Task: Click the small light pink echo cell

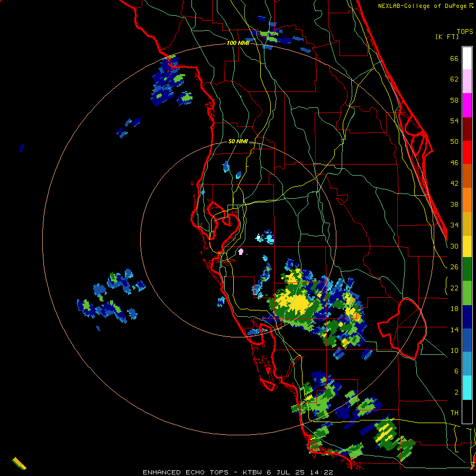Action: tap(241, 251)
